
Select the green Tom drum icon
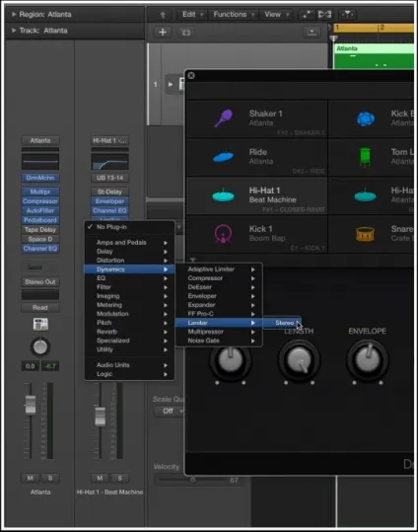pyautogui.click(x=365, y=157)
